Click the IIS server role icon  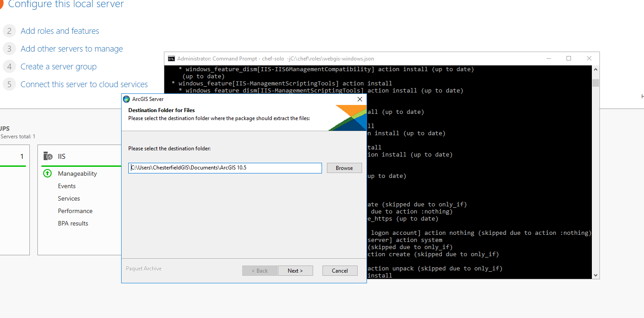click(48, 156)
